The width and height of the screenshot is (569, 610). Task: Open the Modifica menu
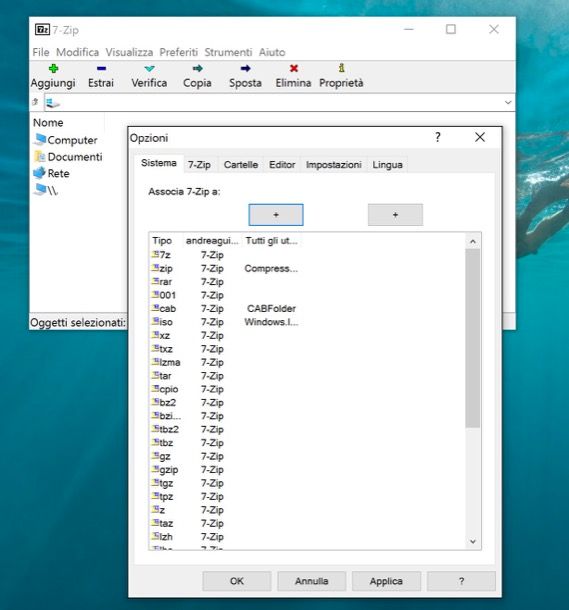pos(77,52)
